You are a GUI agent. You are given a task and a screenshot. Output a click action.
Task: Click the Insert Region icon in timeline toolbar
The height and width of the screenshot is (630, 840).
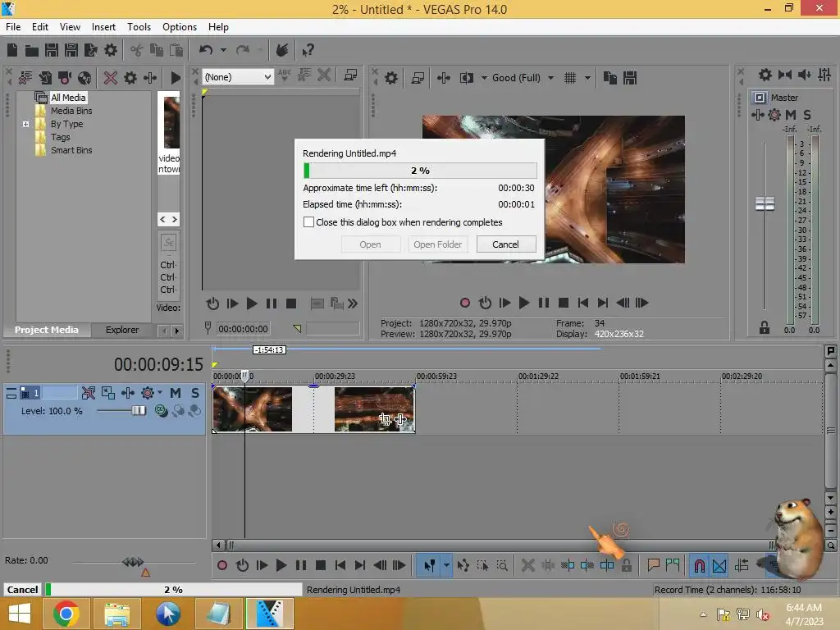673,564
